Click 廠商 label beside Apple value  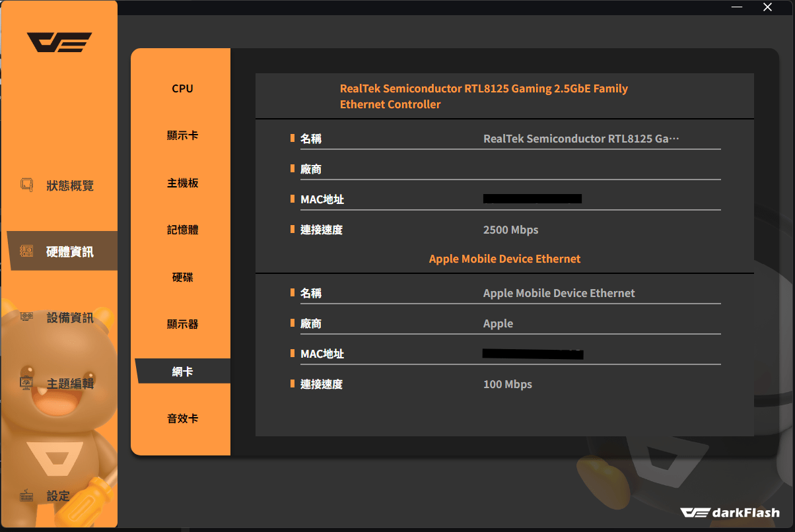click(310, 323)
